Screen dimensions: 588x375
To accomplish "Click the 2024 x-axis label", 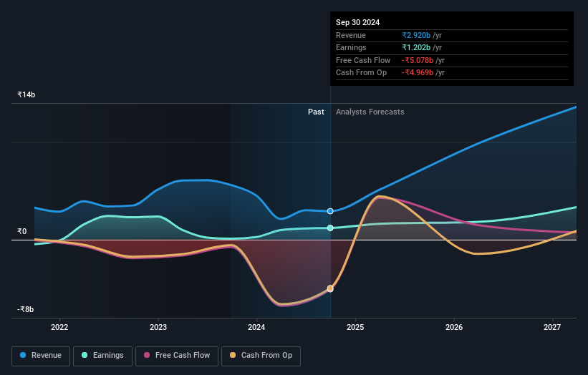I will click(256, 327).
